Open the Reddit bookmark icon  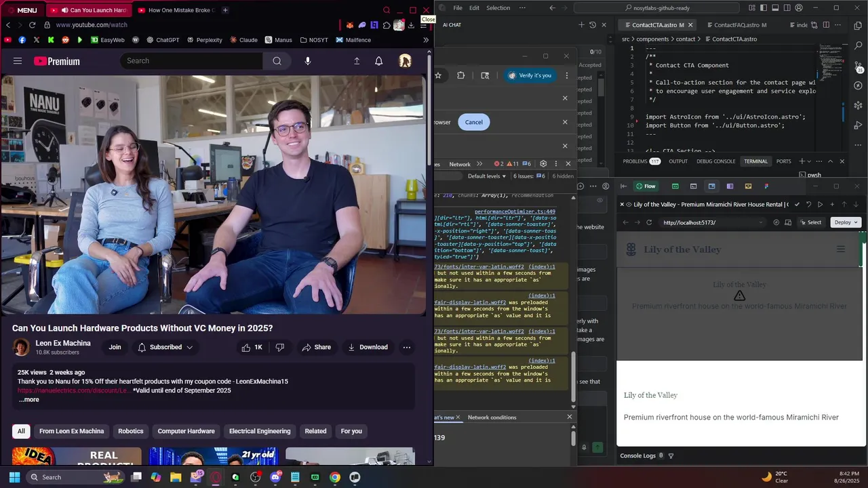click(x=65, y=40)
